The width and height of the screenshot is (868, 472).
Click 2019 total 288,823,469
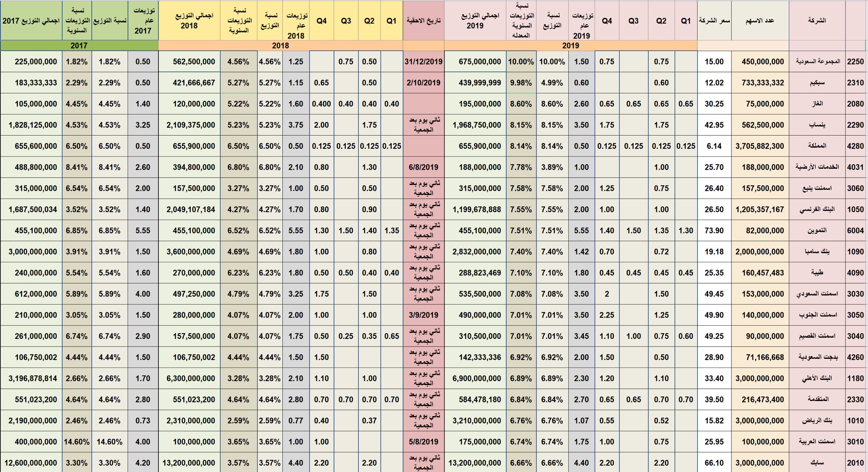click(x=480, y=273)
